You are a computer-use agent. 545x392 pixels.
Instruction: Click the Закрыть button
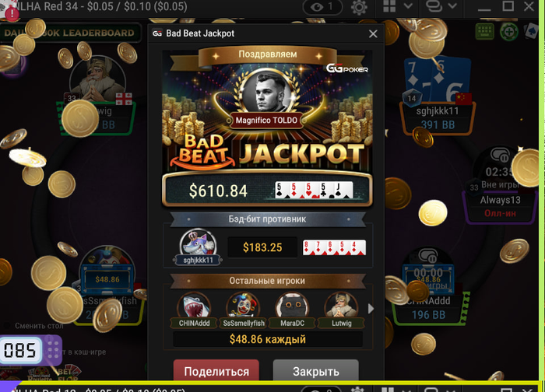315,371
